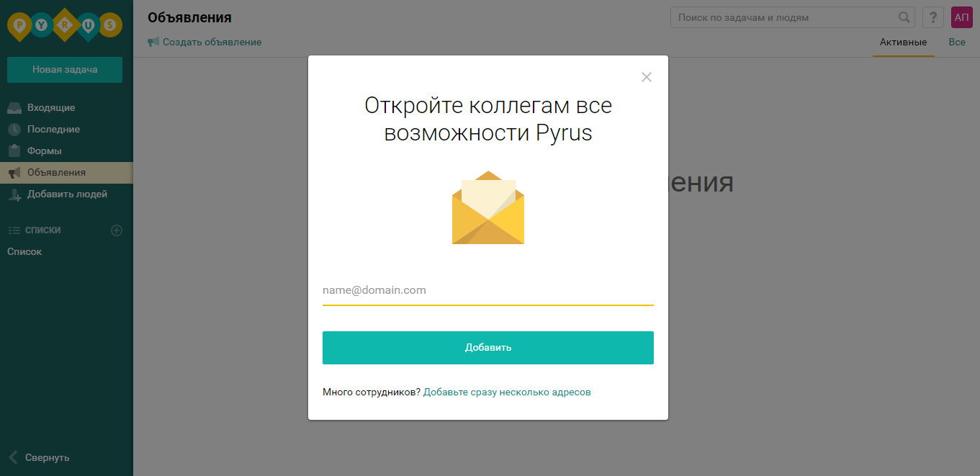This screenshot has width=980, height=476.
Task: Dismiss the invite dialog with the X
Action: [646, 77]
